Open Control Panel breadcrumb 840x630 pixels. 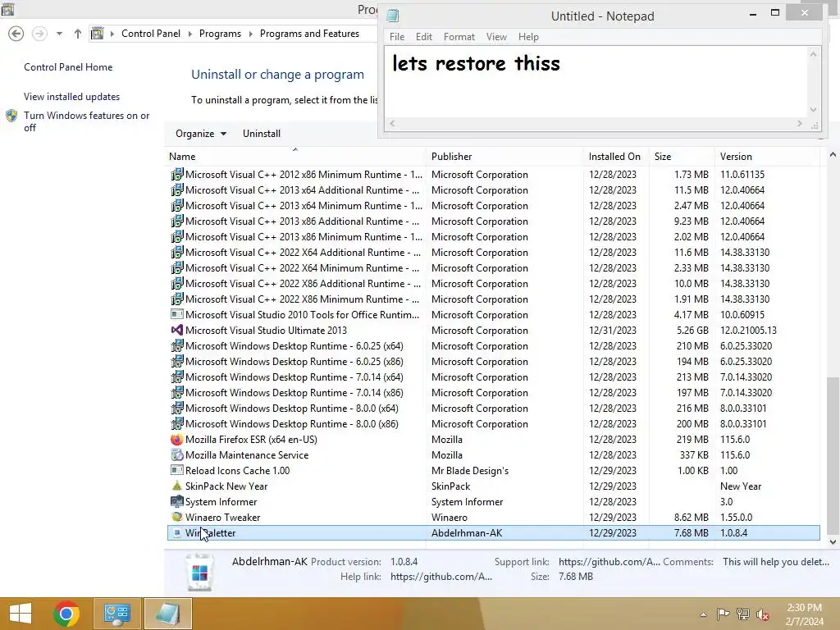[151, 33]
